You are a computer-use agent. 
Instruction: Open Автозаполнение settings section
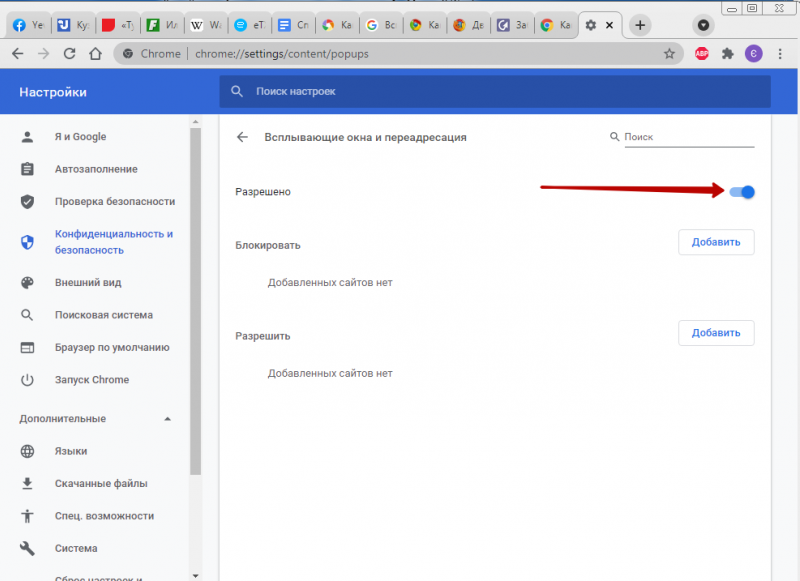pyautogui.click(x=94, y=169)
